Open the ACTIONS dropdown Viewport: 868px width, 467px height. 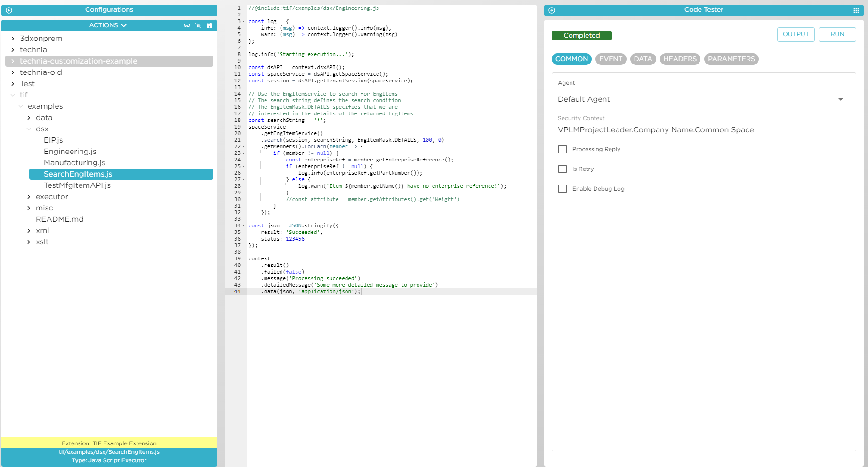pyautogui.click(x=108, y=25)
